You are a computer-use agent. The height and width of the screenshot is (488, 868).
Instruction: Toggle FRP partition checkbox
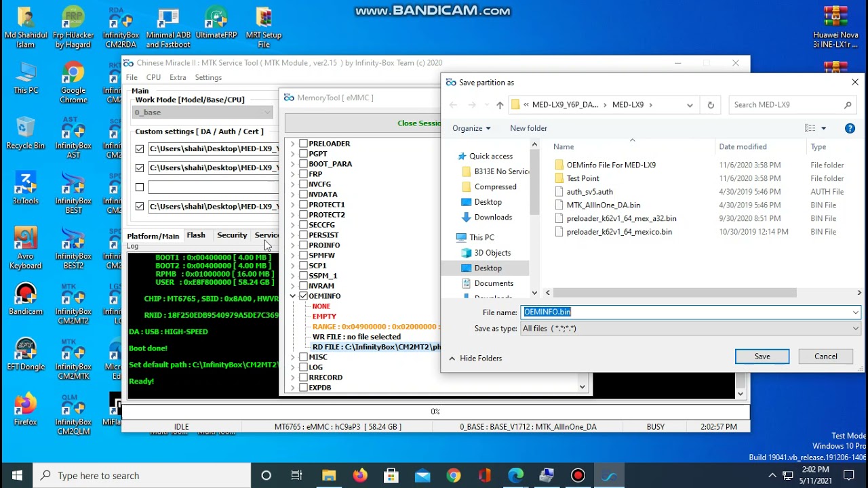coord(303,174)
